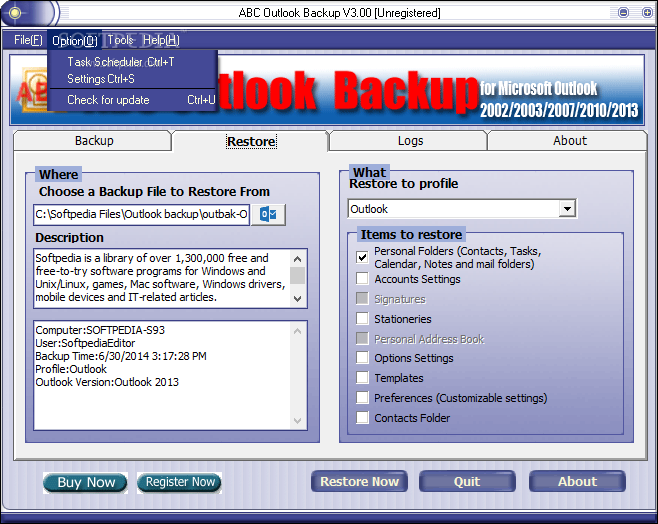Image resolution: width=658 pixels, height=524 pixels.
Task: Click the Description scrollbar up arrow
Action: (298, 259)
